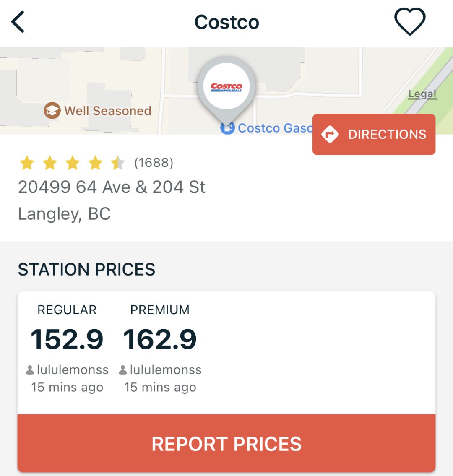The image size is (453, 476).
Task: Tap the 20499 64 Ave address
Action: tap(112, 187)
